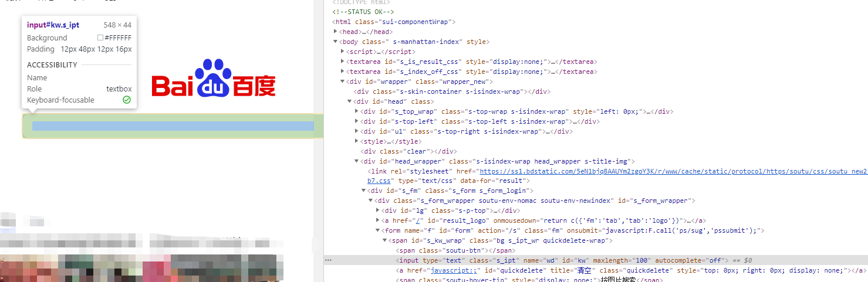Follow the javascript:; href in quickdelete anchor
This screenshot has width=868, height=282.
tap(455, 270)
